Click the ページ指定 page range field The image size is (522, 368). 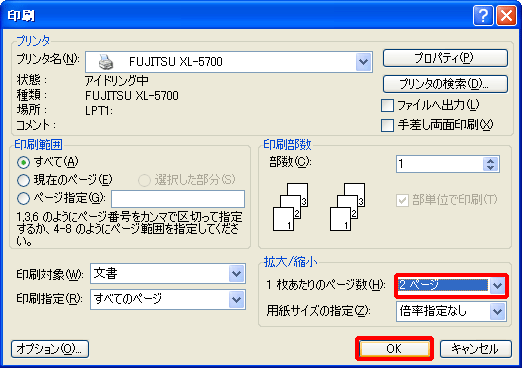pyautogui.click(x=178, y=199)
